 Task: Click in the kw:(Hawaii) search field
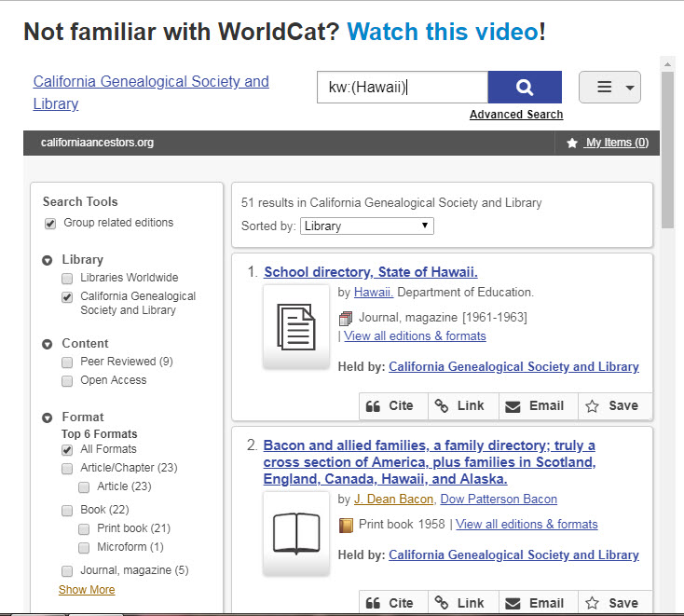(403, 88)
